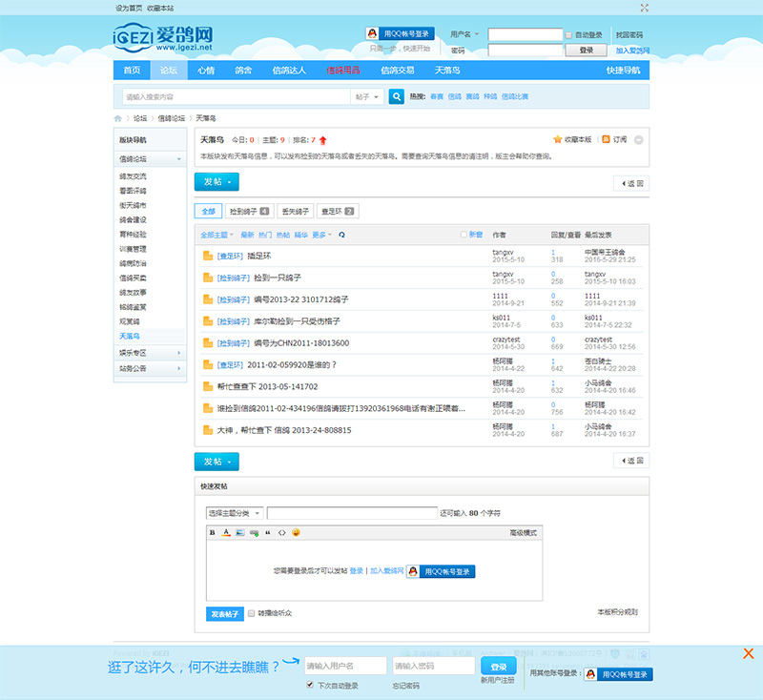Click the folder icon of thread 插足环

(208, 256)
